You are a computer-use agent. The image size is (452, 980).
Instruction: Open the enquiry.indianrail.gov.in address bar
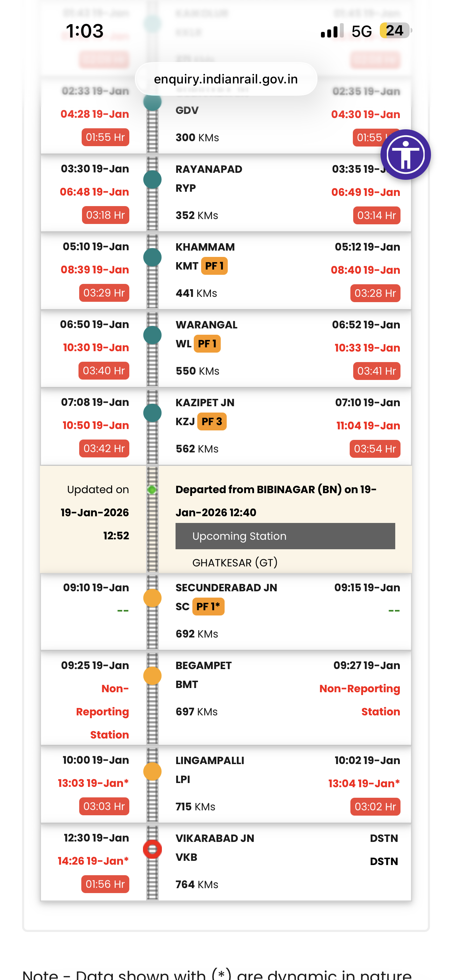pos(226,79)
